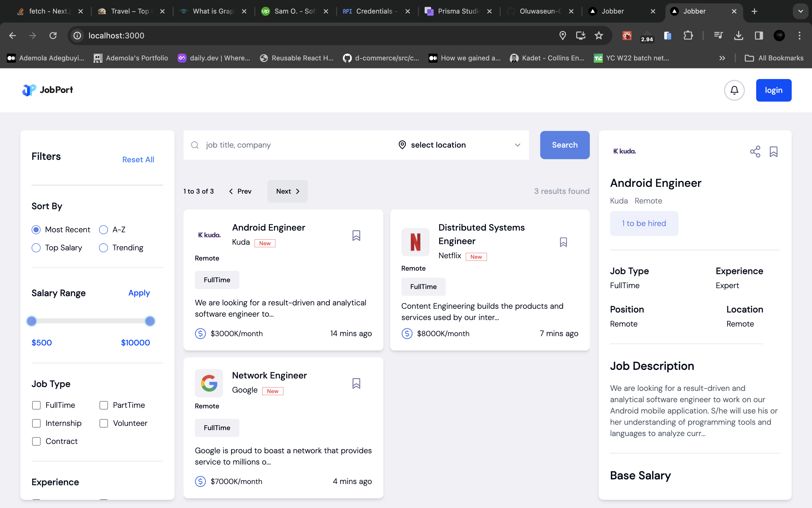Switch to the Sam O. tab
The height and width of the screenshot is (508, 812).
pos(295,11)
